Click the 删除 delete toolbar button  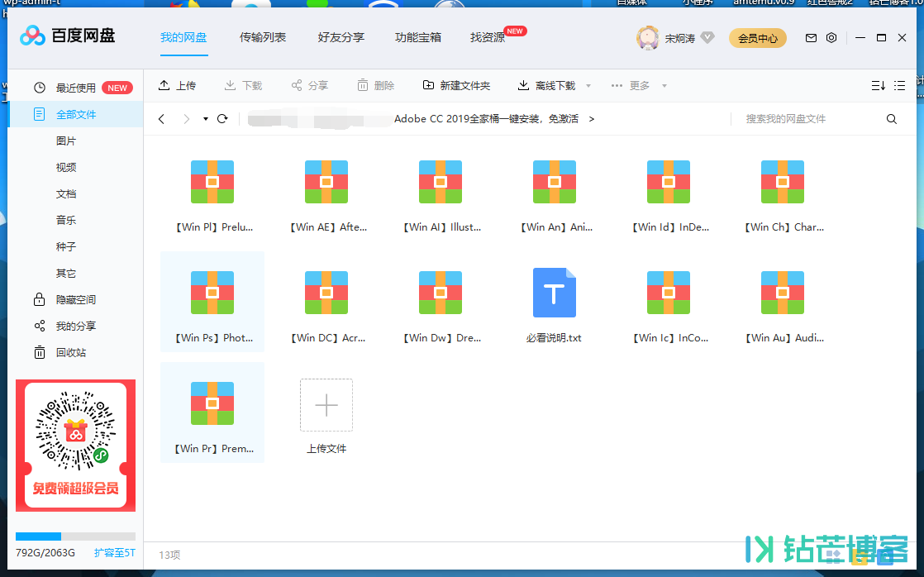(x=375, y=85)
